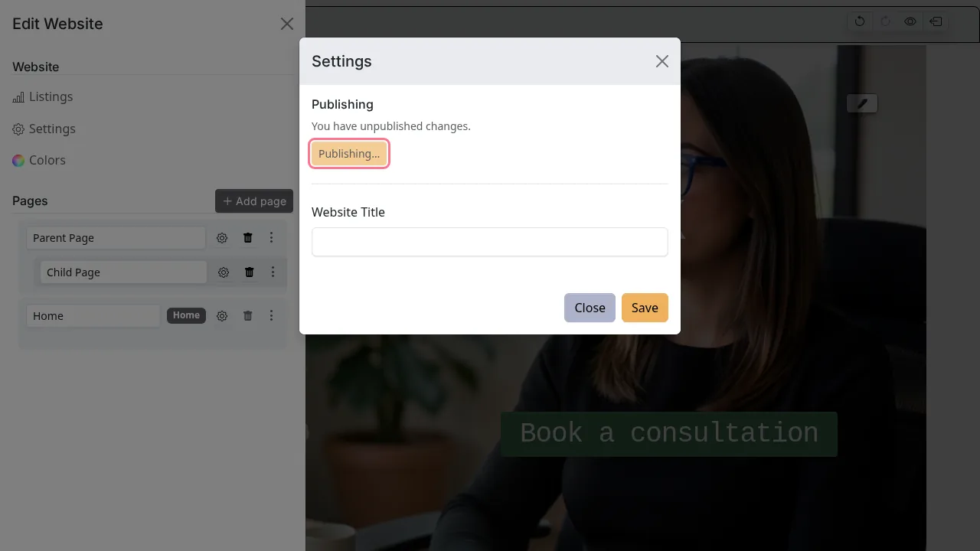Click the redo icon in the top toolbar

click(x=886, y=21)
